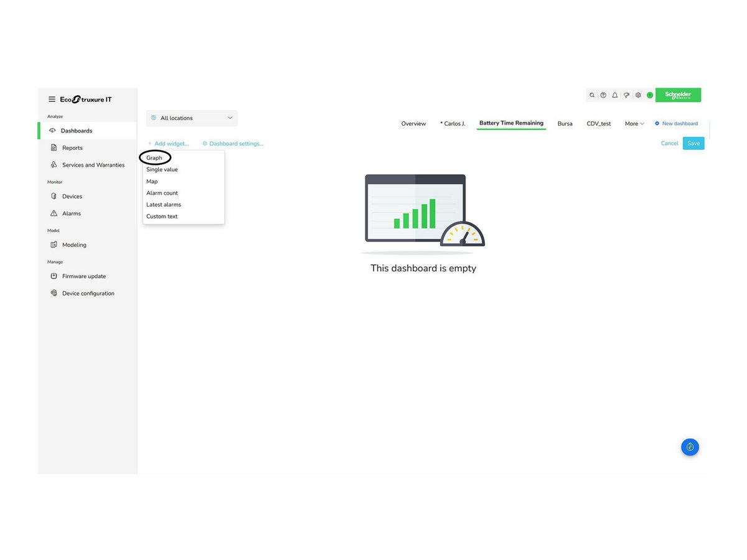This screenshot has height=560, width=747.
Task: Open notifications bell icon
Action: (615, 95)
